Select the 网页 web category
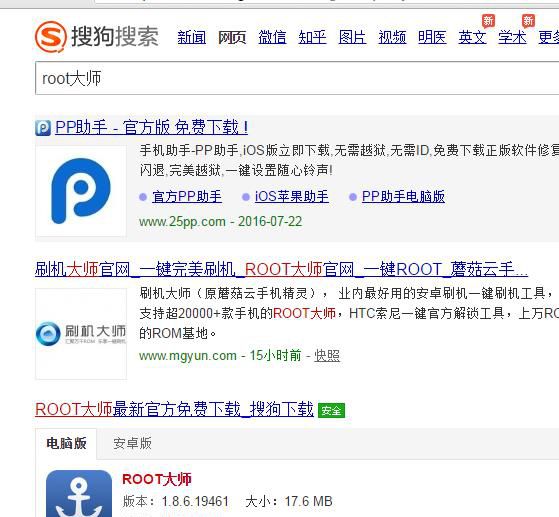The height and width of the screenshot is (517, 559). [x=232, y=37]
